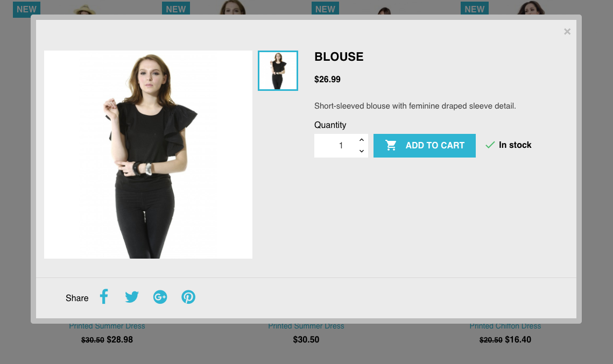Viewport: 613px width, 364px height.
Task: Increase quantity with the up arrow
Action: pos(362,140)
